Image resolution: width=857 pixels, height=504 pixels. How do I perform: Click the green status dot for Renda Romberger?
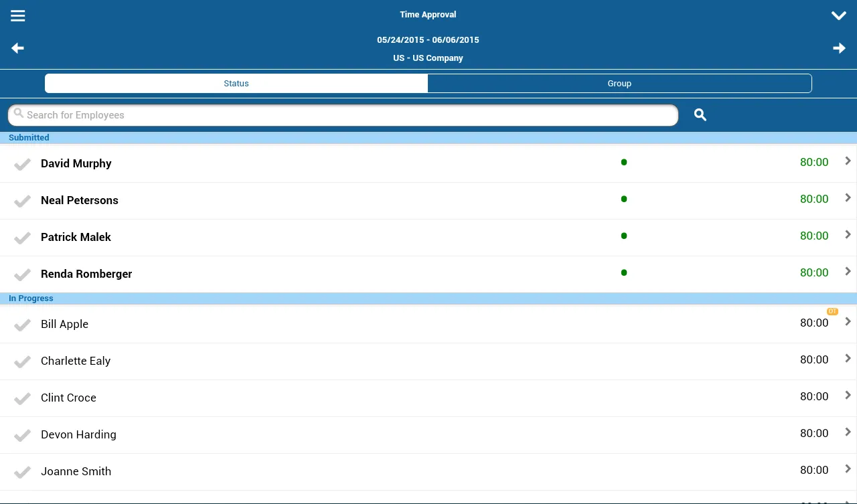click(x=624, y=272)
